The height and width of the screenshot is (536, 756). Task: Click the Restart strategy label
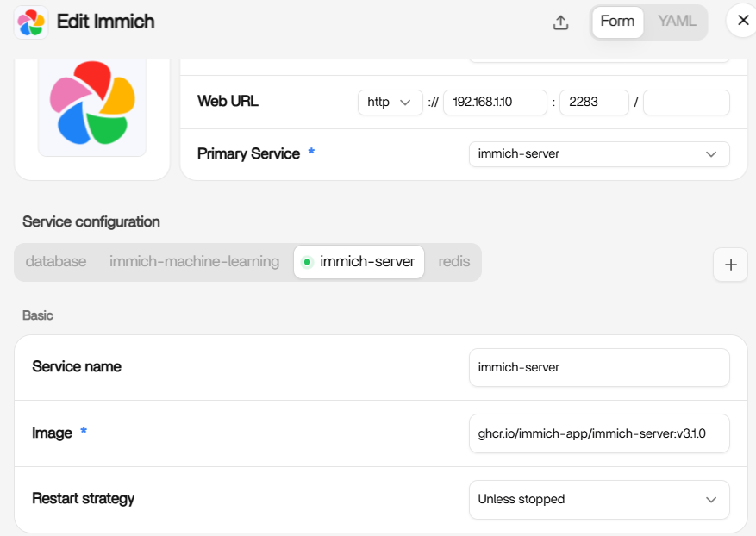pyautogui.click(x=83, y=499)
